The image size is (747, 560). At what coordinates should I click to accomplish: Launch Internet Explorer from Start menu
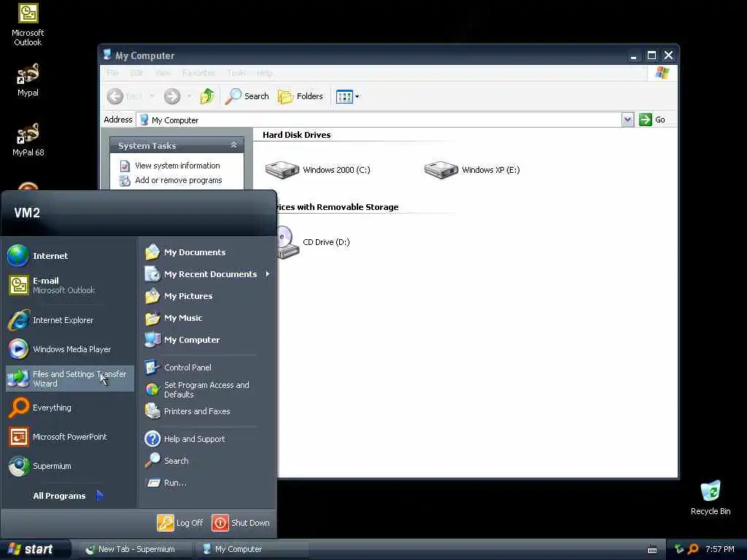point(69,320)
